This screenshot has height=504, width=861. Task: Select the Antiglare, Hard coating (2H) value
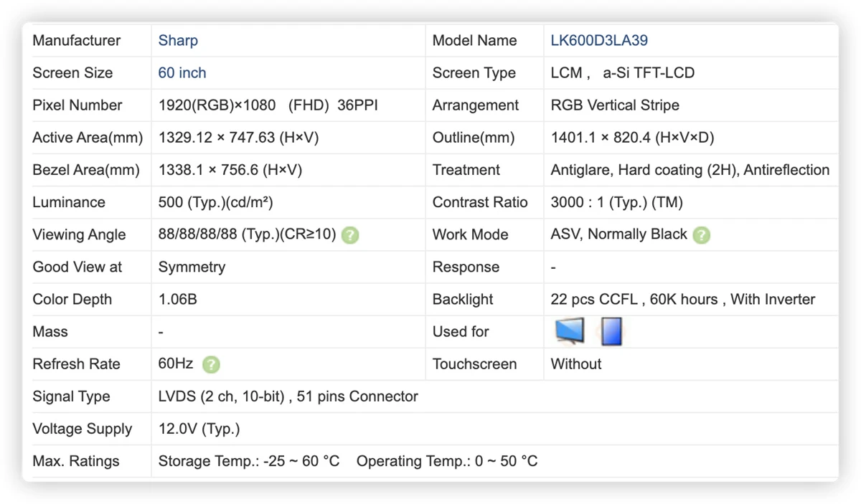pos(690,170)
